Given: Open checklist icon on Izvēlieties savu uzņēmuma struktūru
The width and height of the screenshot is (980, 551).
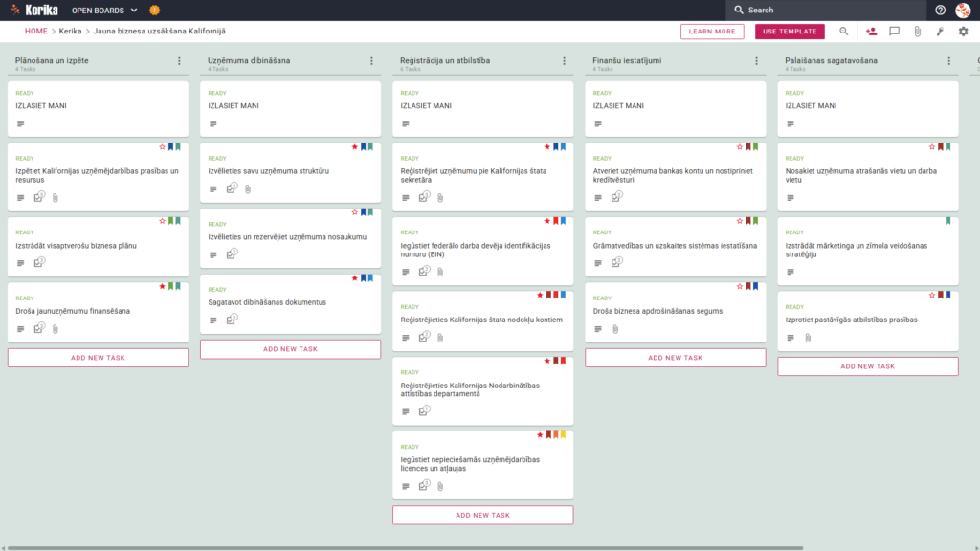Looking at the screenshot, I should [x=232, y=188].
